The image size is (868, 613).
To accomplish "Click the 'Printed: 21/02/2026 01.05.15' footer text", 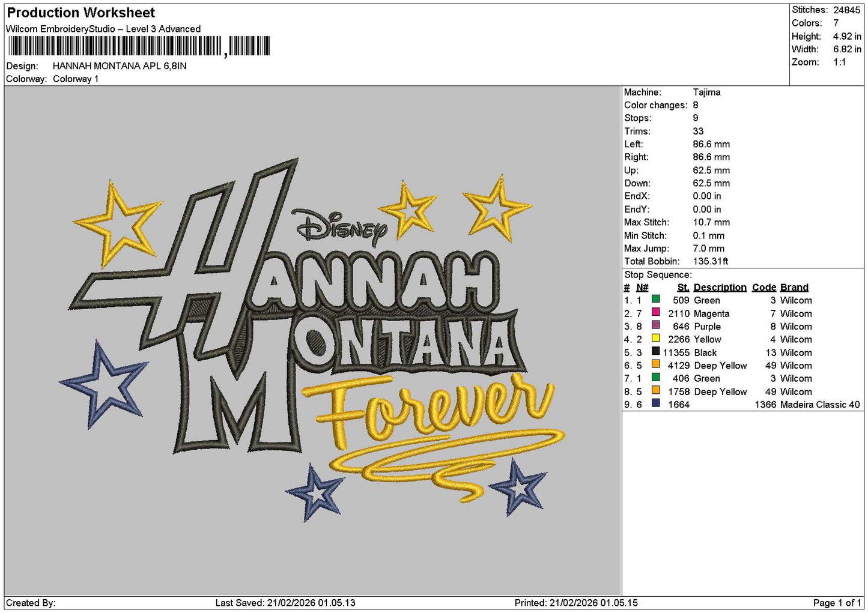I will click(576, 603).
